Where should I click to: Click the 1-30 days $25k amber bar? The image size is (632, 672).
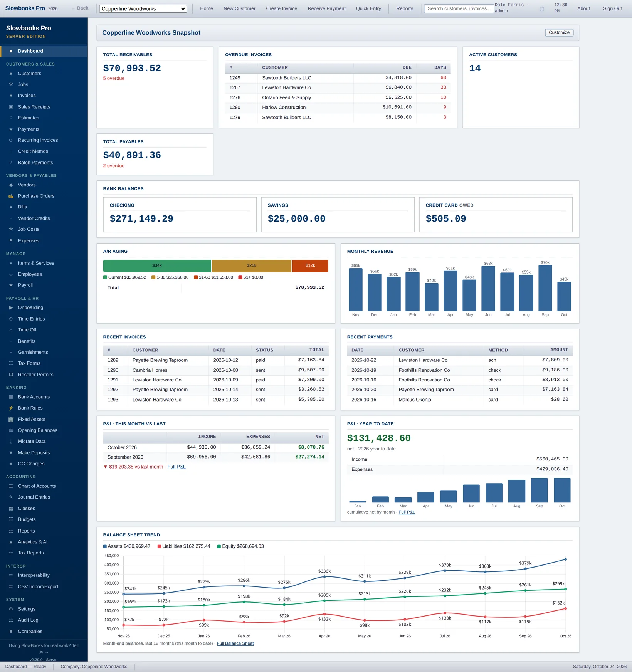[251, 265]
